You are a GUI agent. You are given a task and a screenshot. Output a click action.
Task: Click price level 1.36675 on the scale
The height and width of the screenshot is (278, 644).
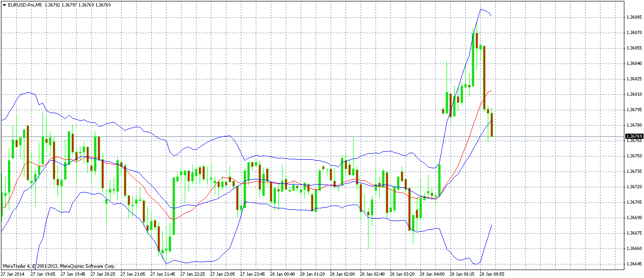(x=634, y=233)
